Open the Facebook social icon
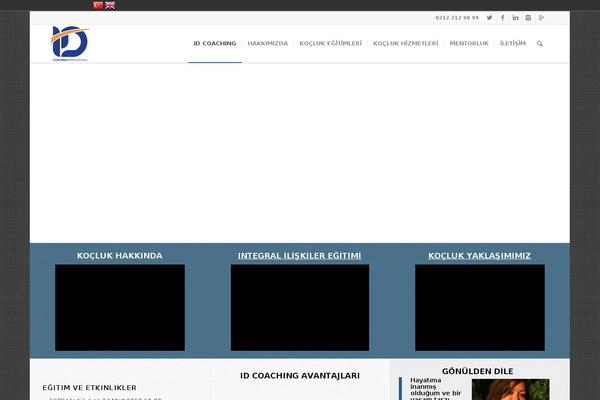The image size is (600, 400). click(502, 17)
